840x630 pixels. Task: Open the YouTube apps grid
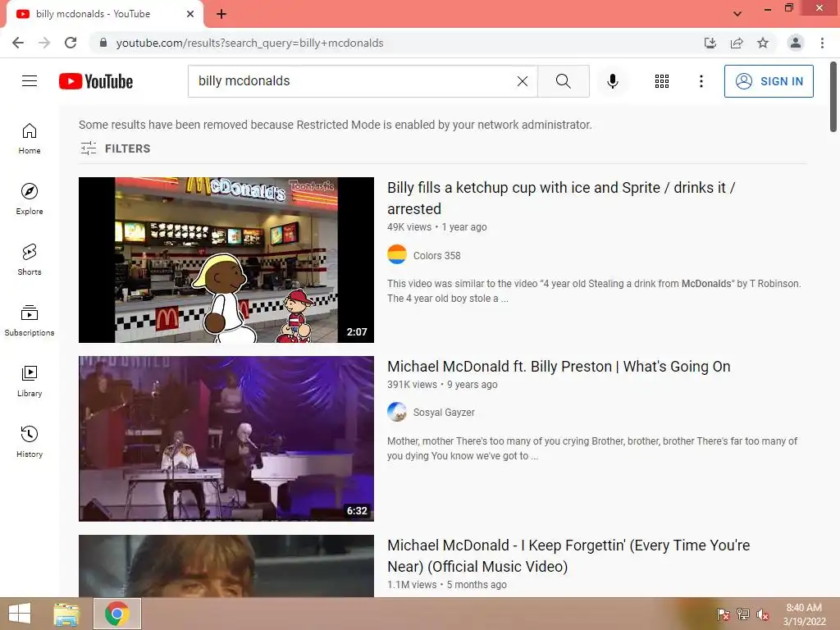point(662,81)
